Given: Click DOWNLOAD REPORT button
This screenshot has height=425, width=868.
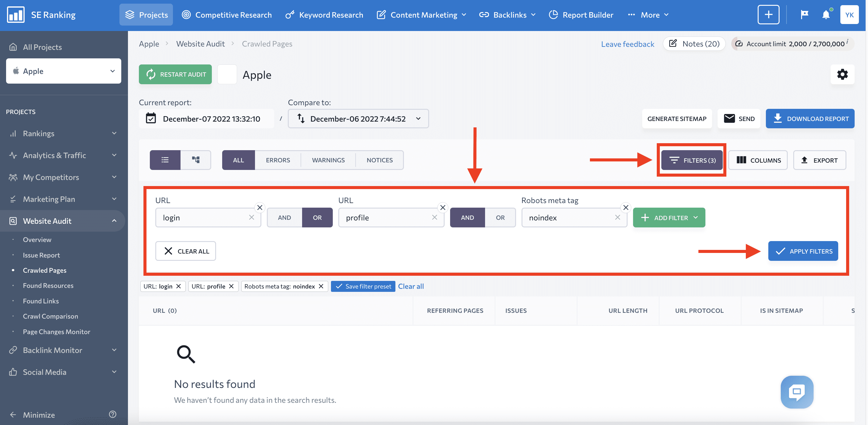Looking at the screenshot, I should 810,119.
